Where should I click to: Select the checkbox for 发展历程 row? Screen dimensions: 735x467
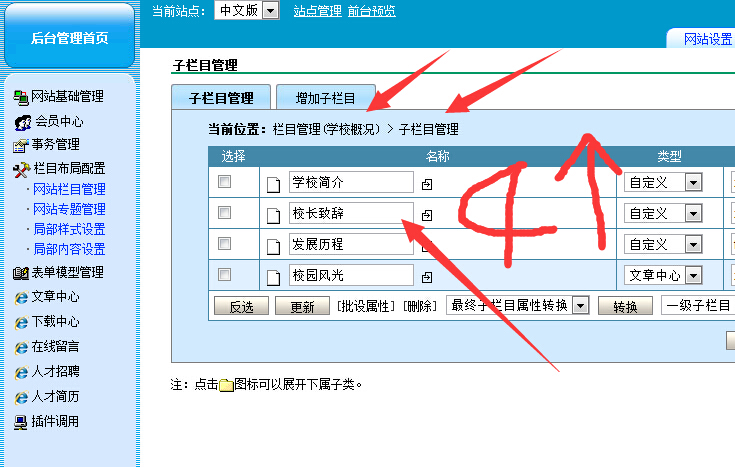pyautogui.click(x=225, y=244)
